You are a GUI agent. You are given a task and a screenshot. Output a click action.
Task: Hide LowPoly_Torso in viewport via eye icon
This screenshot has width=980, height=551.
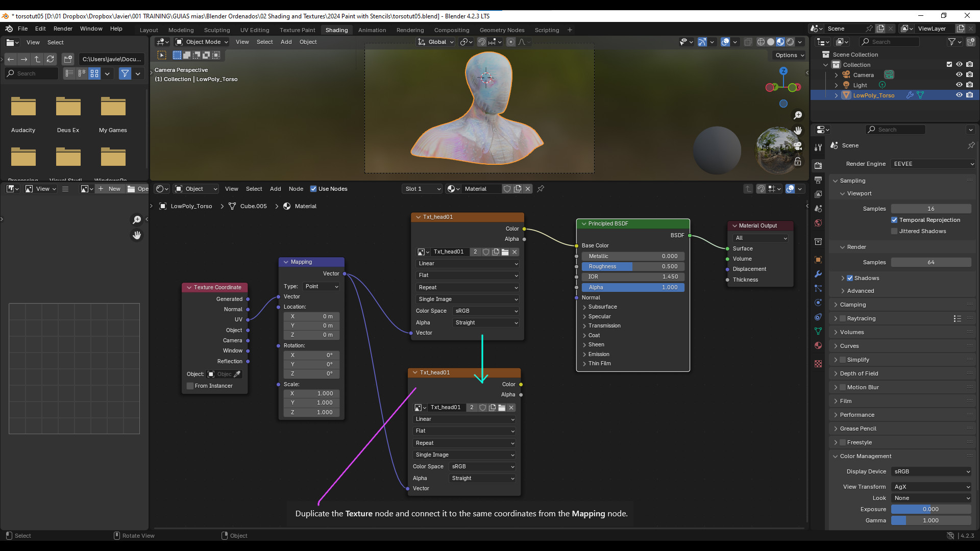coord(959,95)
